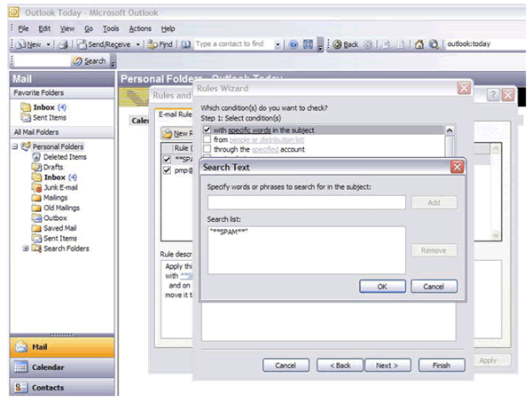
Task: Open the Deleted Items folder
Action: (59, 157)
